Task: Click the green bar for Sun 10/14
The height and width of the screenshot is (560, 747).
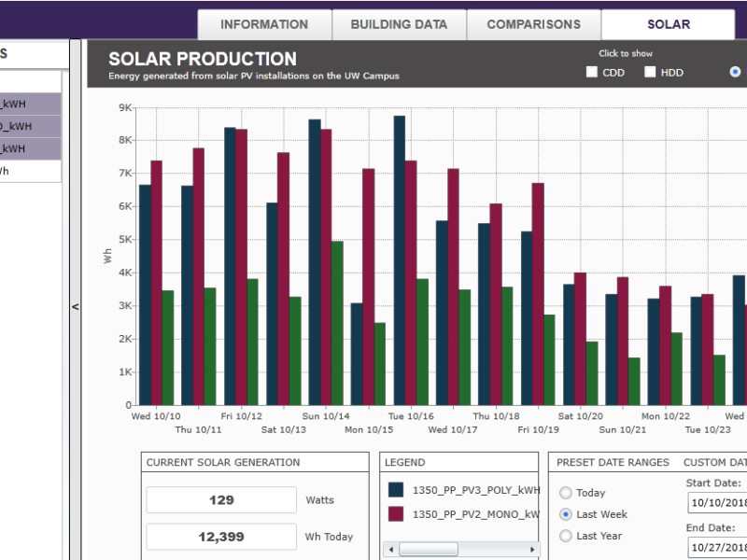Action: pos(337,322)
